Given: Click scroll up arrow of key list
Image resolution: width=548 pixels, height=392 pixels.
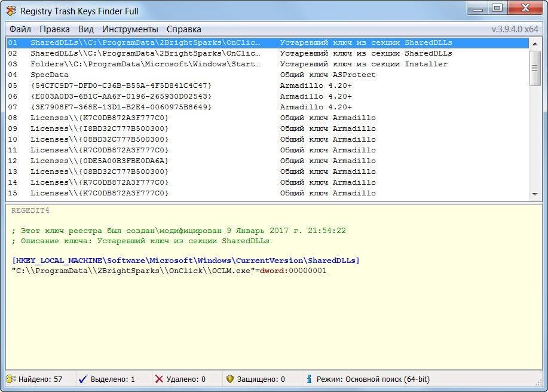Looking at the screenshot, I should pos(535,44).
